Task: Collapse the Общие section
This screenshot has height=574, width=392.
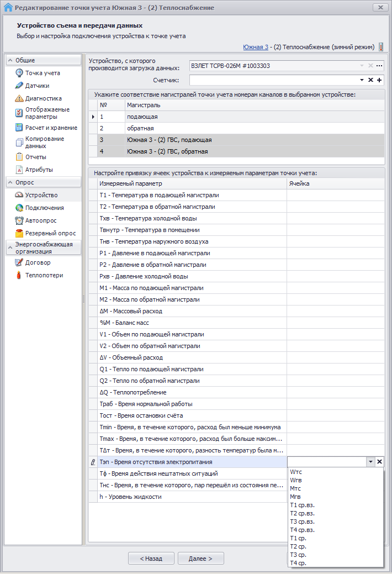Action: click(x=10, y=60)
